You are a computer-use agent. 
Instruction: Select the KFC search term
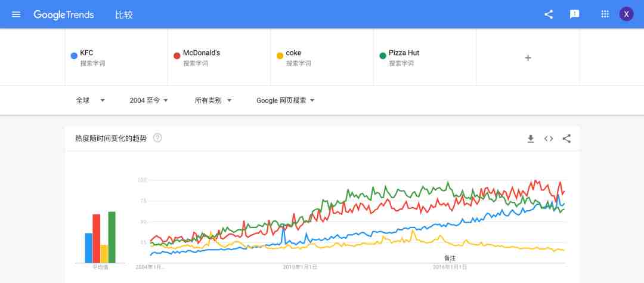[116, 57]
